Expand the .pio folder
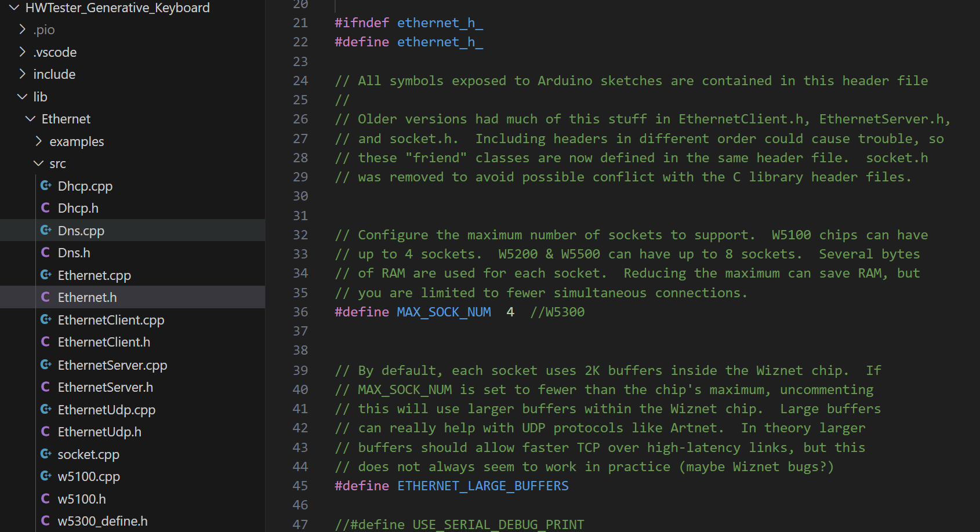 coord(23,30)
